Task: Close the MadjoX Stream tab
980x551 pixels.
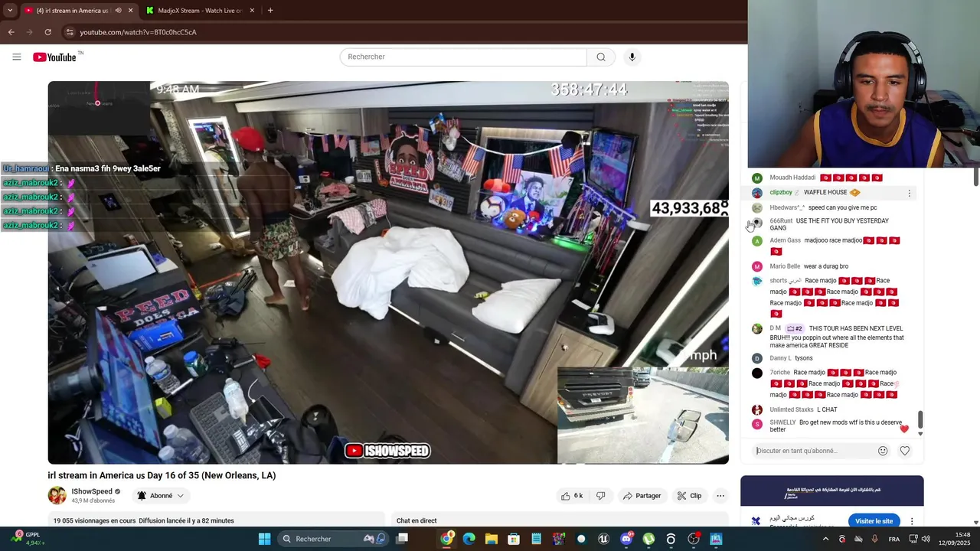Action: pos(252,11)
